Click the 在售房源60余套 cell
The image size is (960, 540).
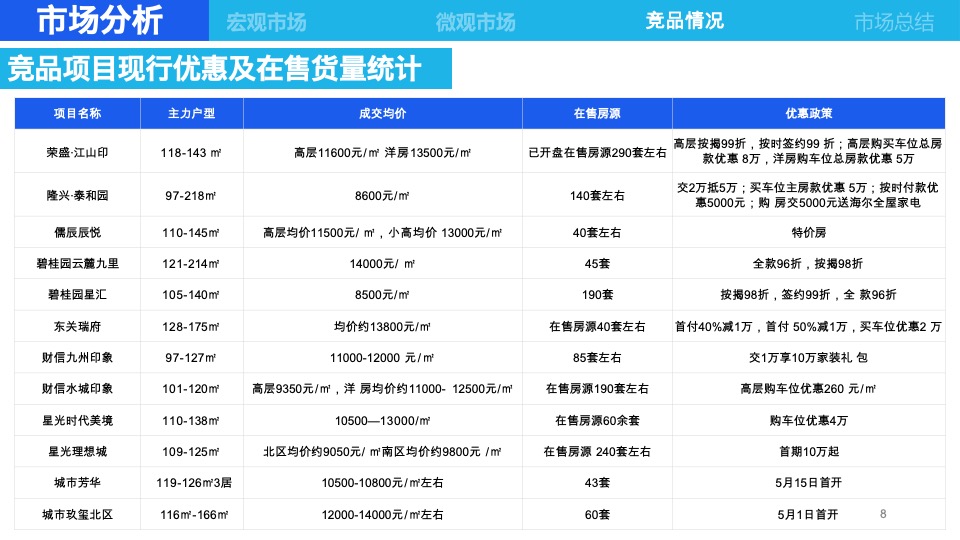pos(597,421)
